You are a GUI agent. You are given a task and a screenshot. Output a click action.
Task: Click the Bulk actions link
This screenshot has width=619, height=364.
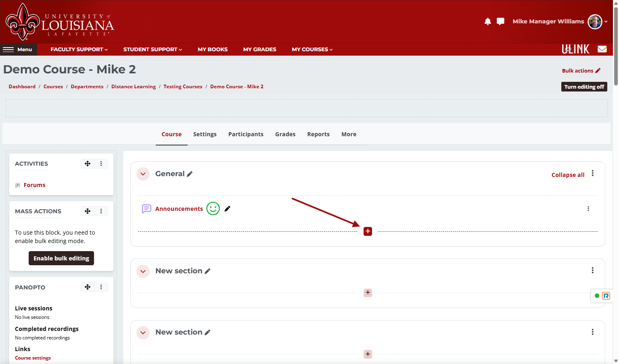coord(581,71)
